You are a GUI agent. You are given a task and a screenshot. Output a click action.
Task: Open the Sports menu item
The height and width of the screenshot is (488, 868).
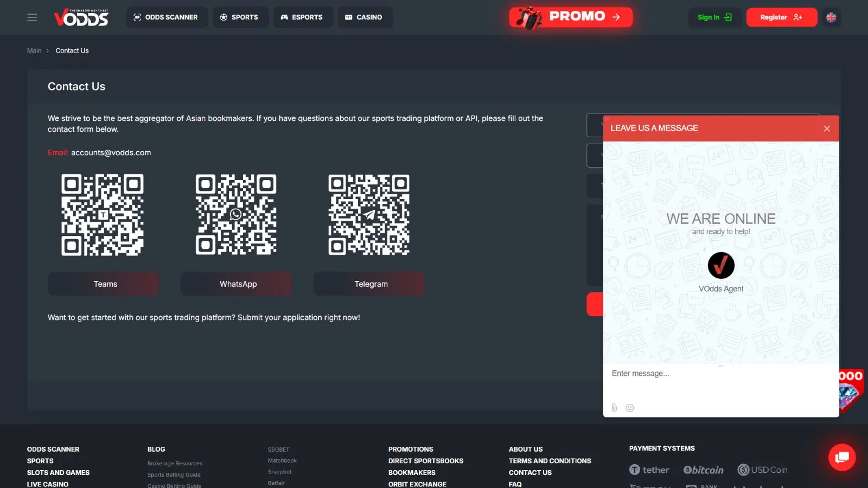pyautogui.click(x=240, y=17)
